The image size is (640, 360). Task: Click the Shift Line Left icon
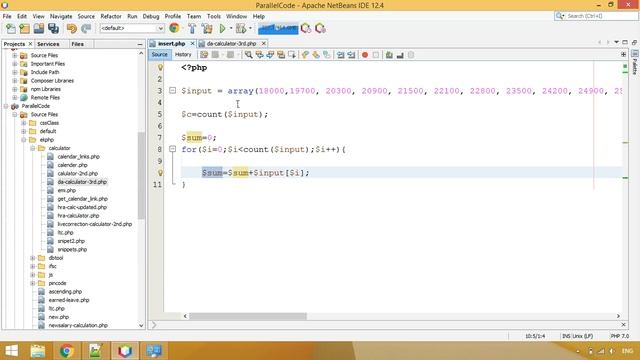click(340, 55)
